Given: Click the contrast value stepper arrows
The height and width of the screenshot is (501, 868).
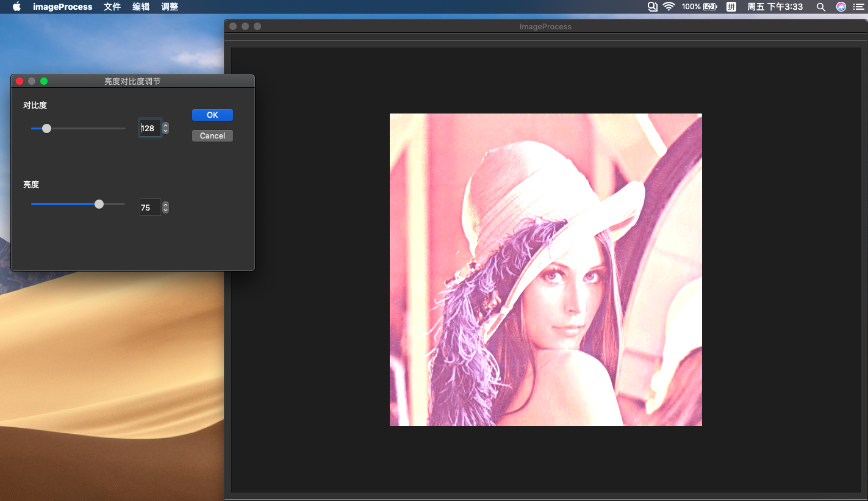Looking at the screenshot, I should click(x=165, y=128).
